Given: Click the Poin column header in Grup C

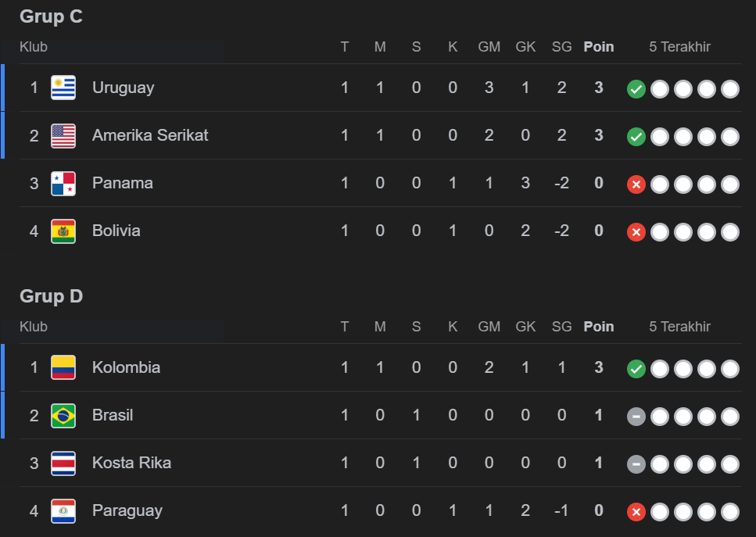Looking at the screenshot, I should pos(599,47).
